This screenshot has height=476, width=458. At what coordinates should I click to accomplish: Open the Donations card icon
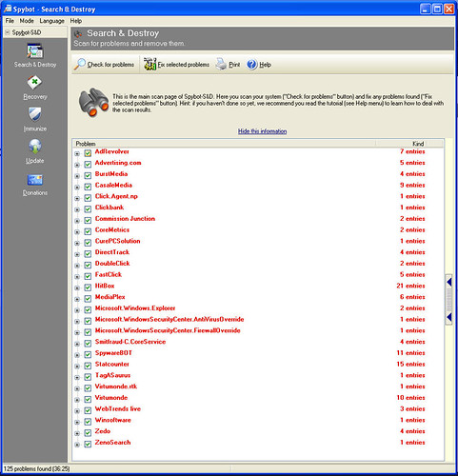click(35, 180)
